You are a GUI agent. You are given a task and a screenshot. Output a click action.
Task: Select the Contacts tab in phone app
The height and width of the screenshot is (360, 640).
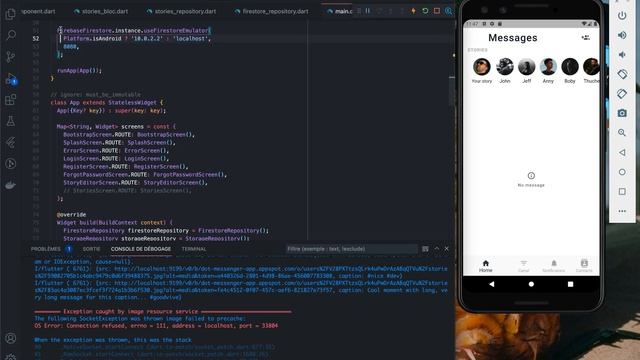click(x=584, y=266)
